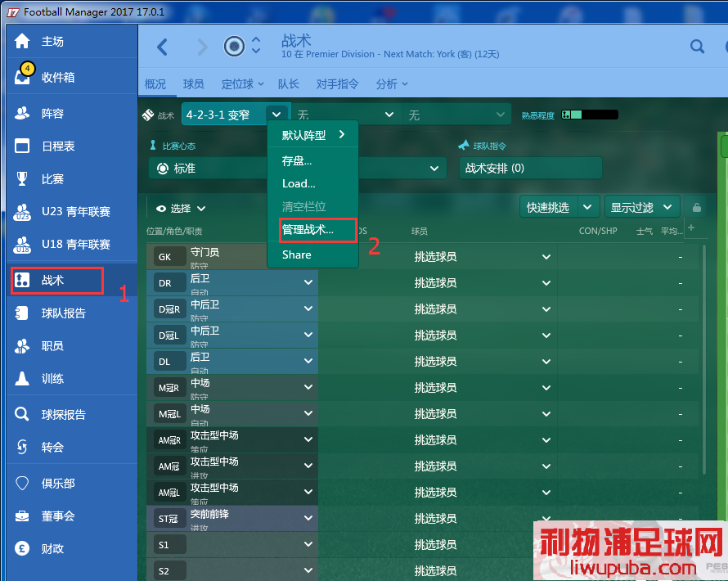This screenshot has height=581, width=728.
Task: Click the S1 substitute position box
Action: tap(169, 544)
